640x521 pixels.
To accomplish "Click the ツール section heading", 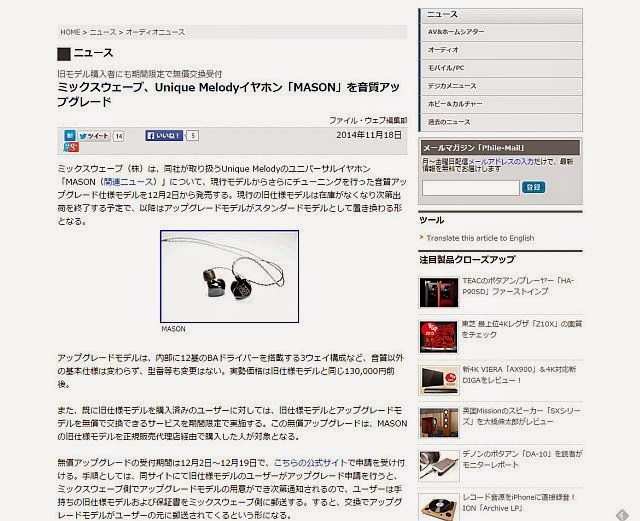I will pyautogui.click(x=431, y=220).
